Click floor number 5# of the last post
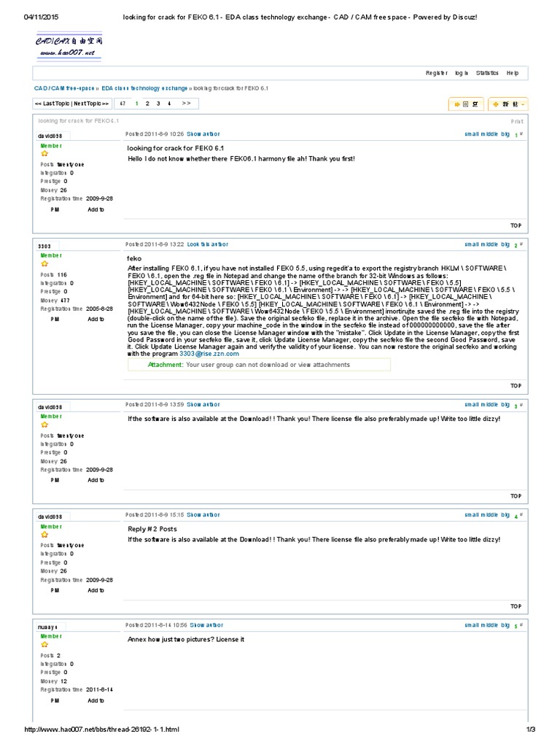Screen dimensions: 560x747 [x=518, y=625]
